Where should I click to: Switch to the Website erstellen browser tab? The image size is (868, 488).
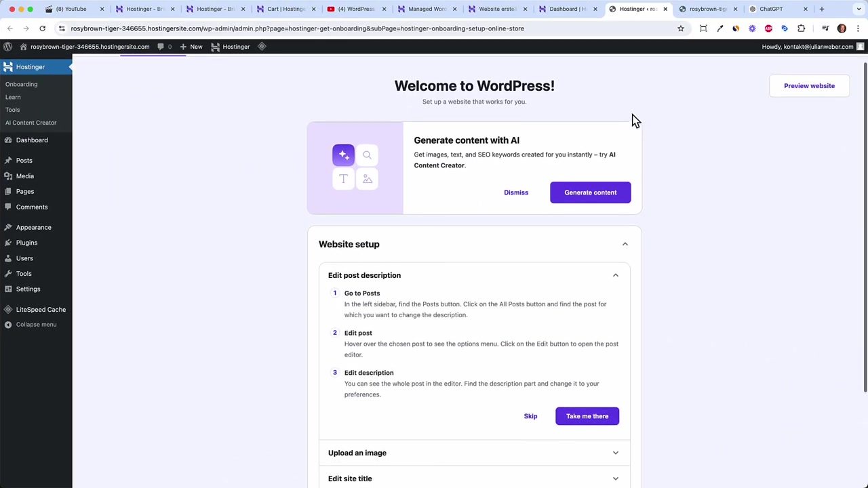tap(498, 9)
